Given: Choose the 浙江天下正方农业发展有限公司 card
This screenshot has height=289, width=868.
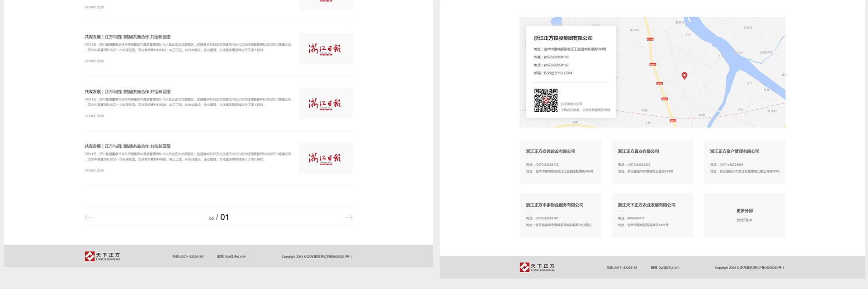Looking at the screenshot, I should tap(652, 215).
